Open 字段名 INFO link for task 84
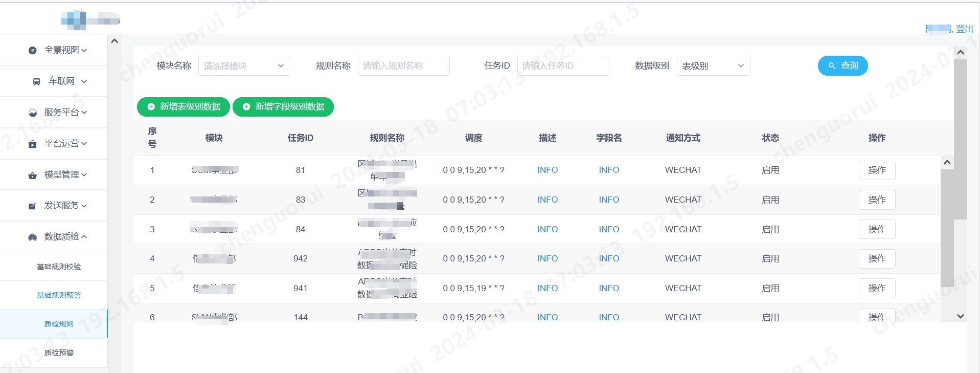The width and height of the screenshot is (980, 373). (609, 229)
